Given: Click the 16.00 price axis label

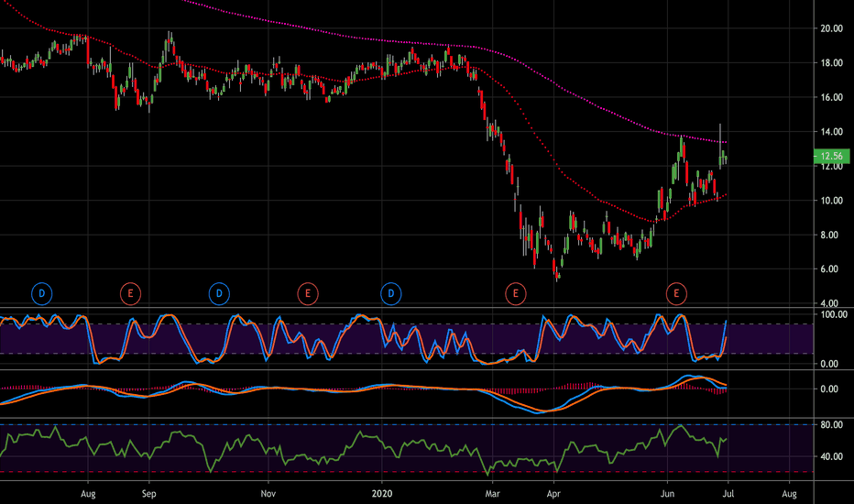Looking at the screenshot, I should click(832, 97).
